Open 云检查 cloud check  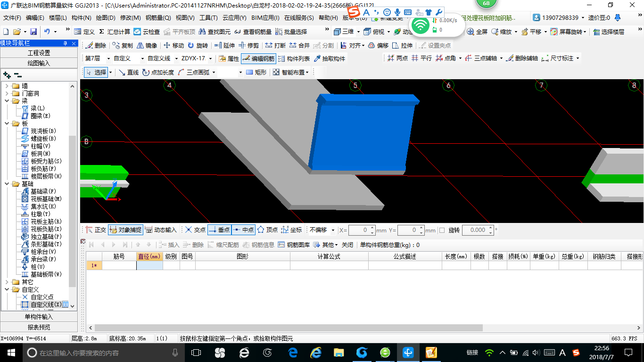(x=147, y=32)
